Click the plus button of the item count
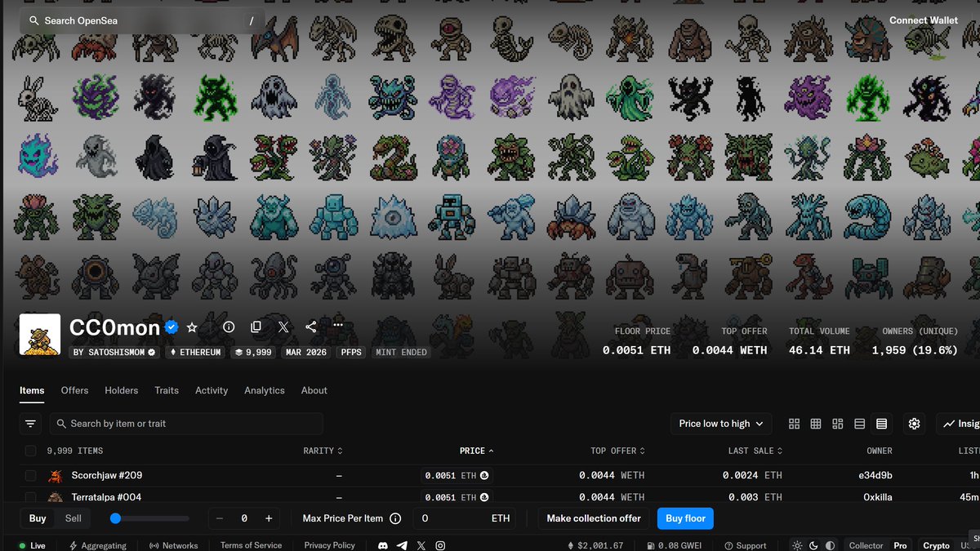 (x=269, y=518)
